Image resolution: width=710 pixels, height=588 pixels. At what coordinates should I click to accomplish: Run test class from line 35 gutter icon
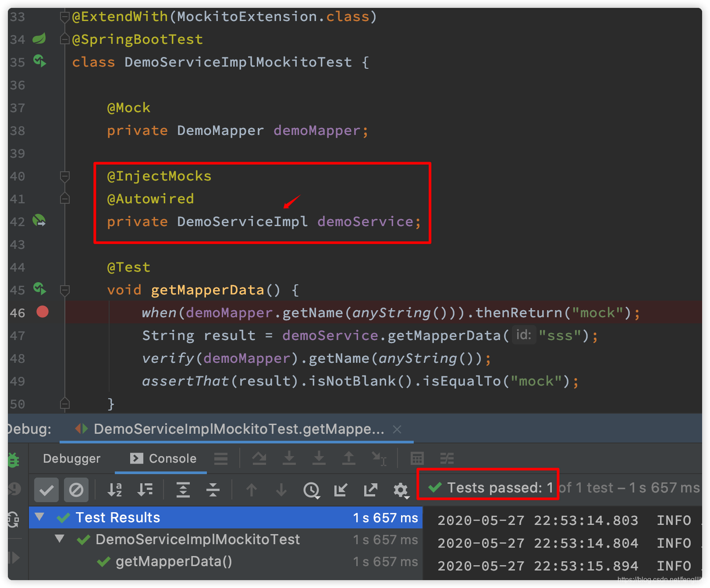39,61
